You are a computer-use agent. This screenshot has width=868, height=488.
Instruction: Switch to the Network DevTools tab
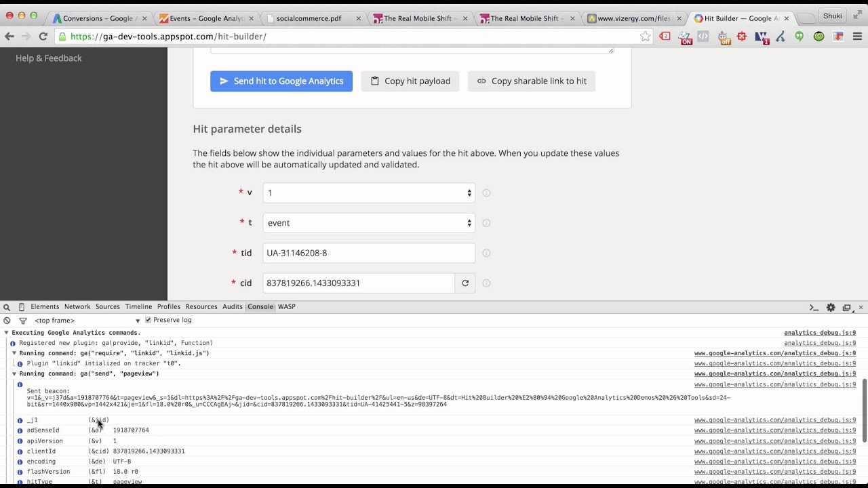coord(77,307)
